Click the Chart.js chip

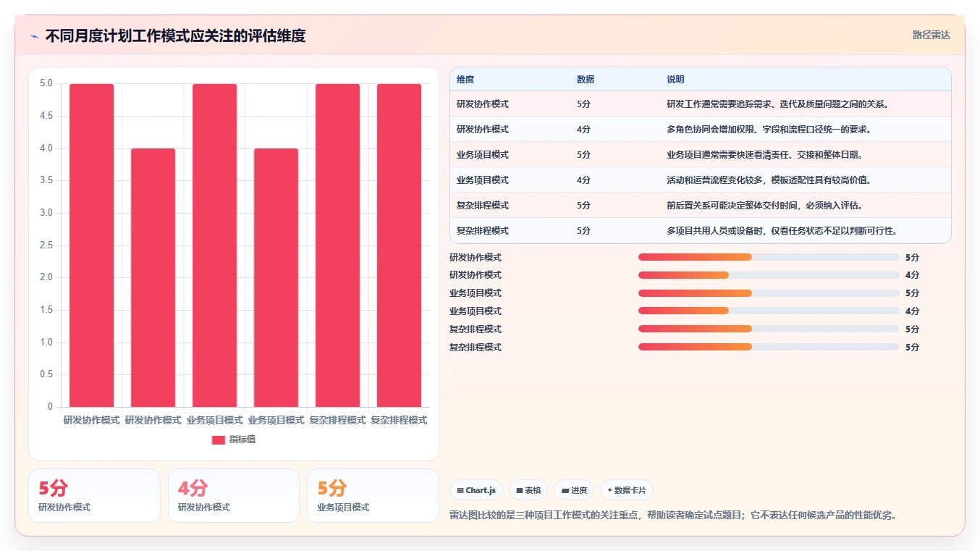point(476,490)
